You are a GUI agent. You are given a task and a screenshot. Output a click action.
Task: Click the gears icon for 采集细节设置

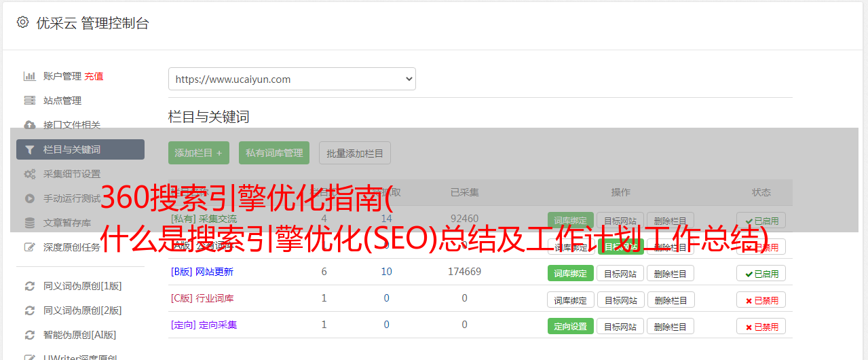(x=30, y=174)
